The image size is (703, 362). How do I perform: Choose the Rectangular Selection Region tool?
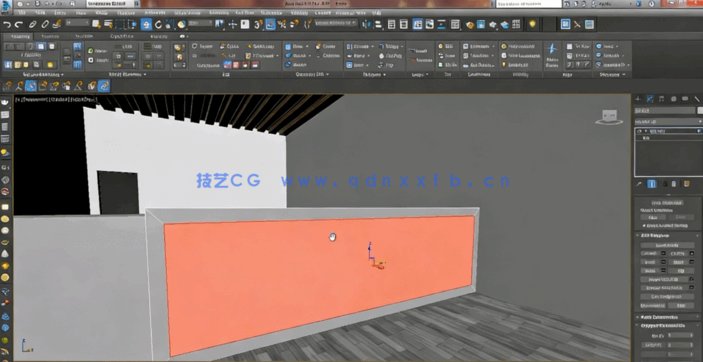pyautogui.click(x=120, y=24)
